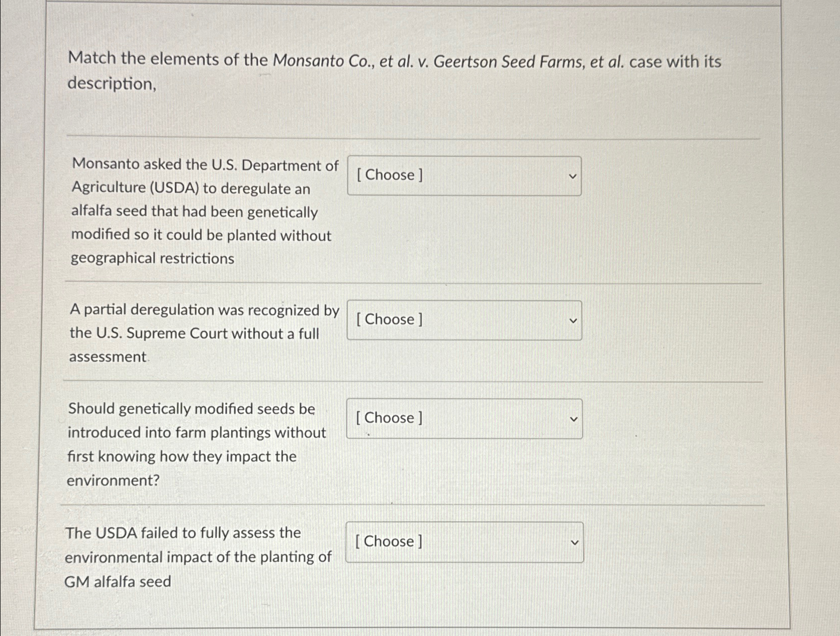The height and width of the screenshot is (636, 840).
Task: Click the chevron arrow on the third Choose box
Action: [574, 418]
